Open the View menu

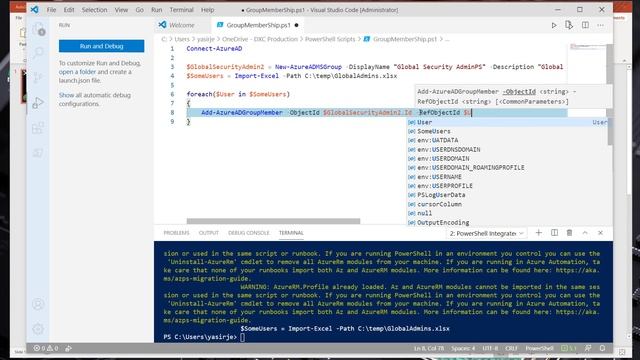tap(121, 10)
